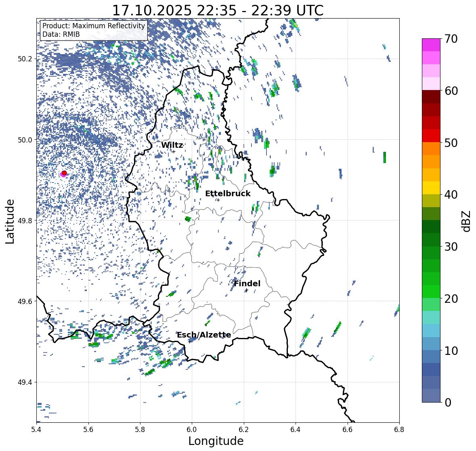The width and height of the screenshot is (476, 451).
Task: Click the colorbar tick label 60
Action: tap(451, 91)
